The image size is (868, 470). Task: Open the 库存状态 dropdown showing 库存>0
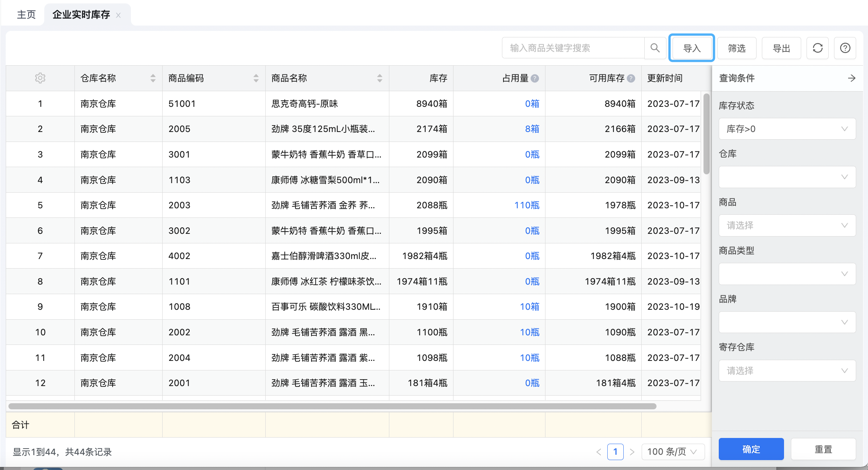(x=787, y=129)
